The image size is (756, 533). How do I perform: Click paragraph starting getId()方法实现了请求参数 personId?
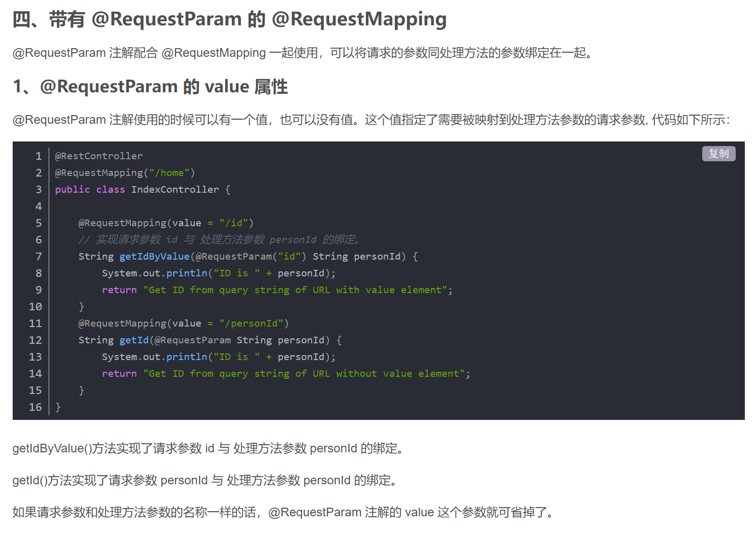(x=206, y=480)
